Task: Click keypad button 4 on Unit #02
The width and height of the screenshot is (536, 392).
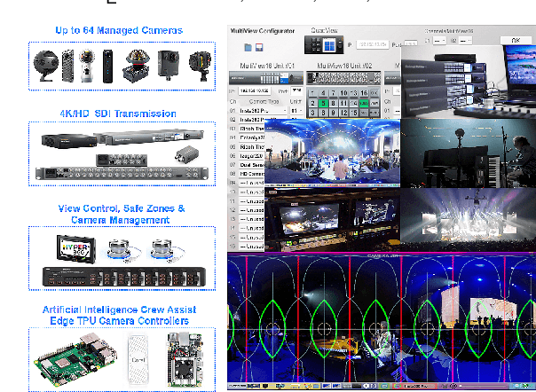Action: (x=323, y=93)
